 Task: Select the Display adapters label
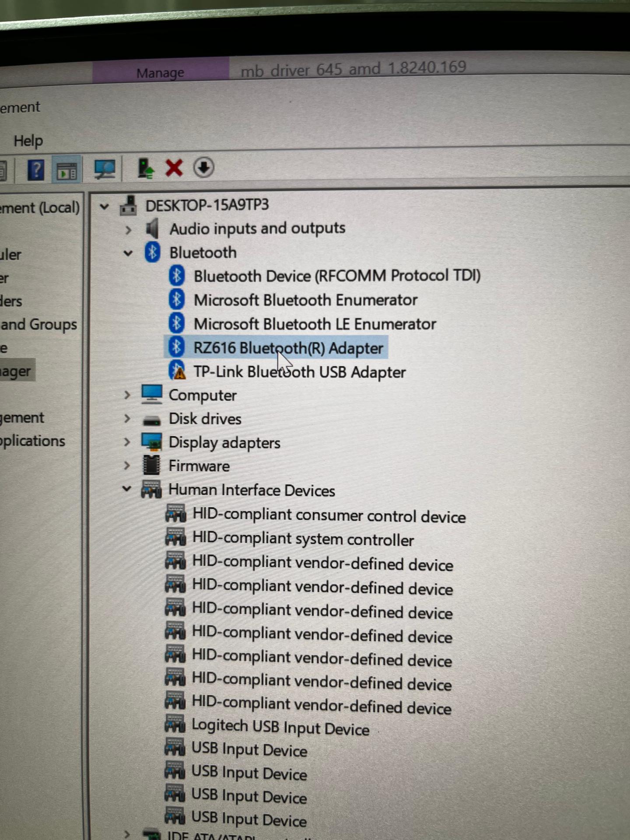tap(224, 443)
